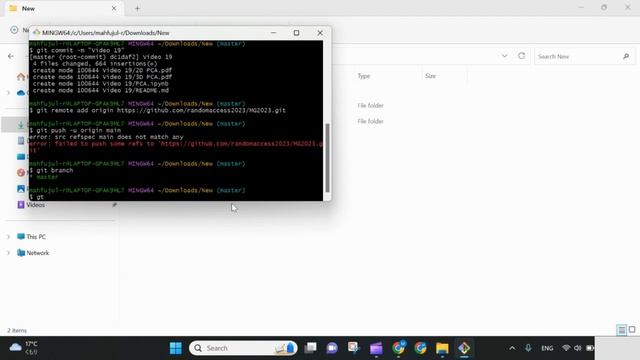Screen dimensions: 640x360
Task: Open the purple Clipchamp icon on the taskbar
Action: click(376, 348)
